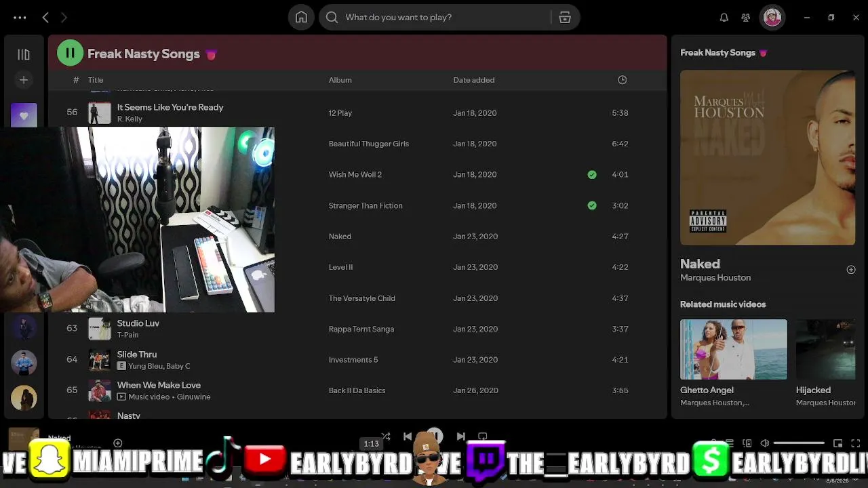Viewport: 868px width, 488px height.
Task: Open Marques Houston artist under Naked title
Action: (x=715, y=278)
